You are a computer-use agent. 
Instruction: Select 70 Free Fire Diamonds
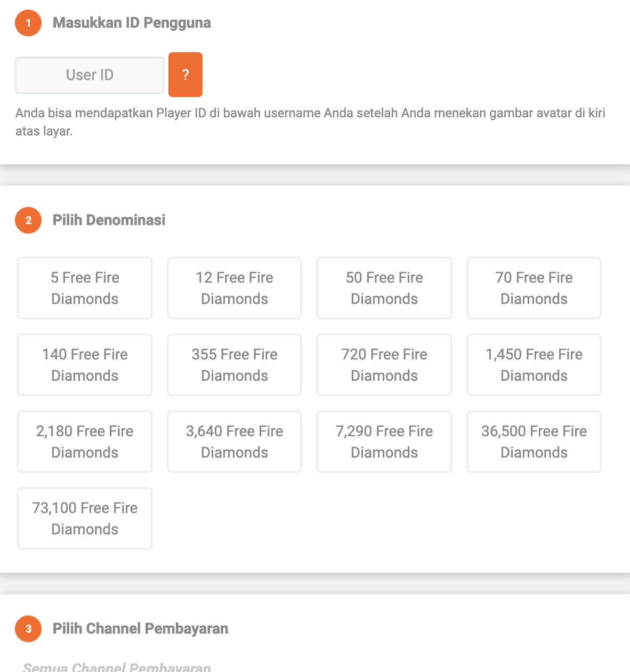[534, 288]
